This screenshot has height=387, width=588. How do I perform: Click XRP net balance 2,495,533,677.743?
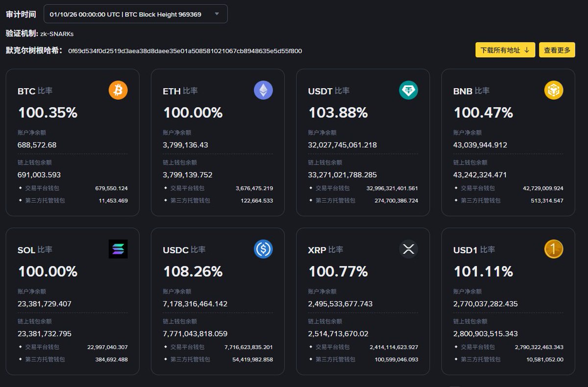(x=341, y=304)
